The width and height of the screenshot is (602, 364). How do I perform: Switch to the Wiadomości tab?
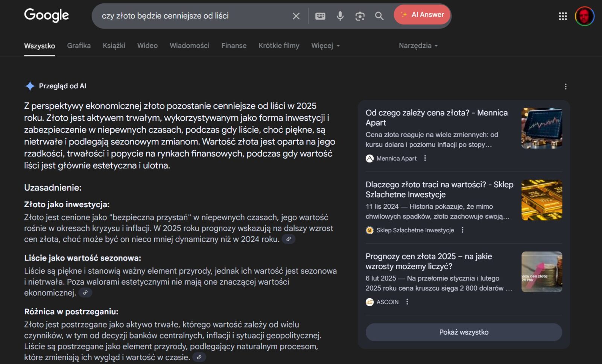(189, 45)
